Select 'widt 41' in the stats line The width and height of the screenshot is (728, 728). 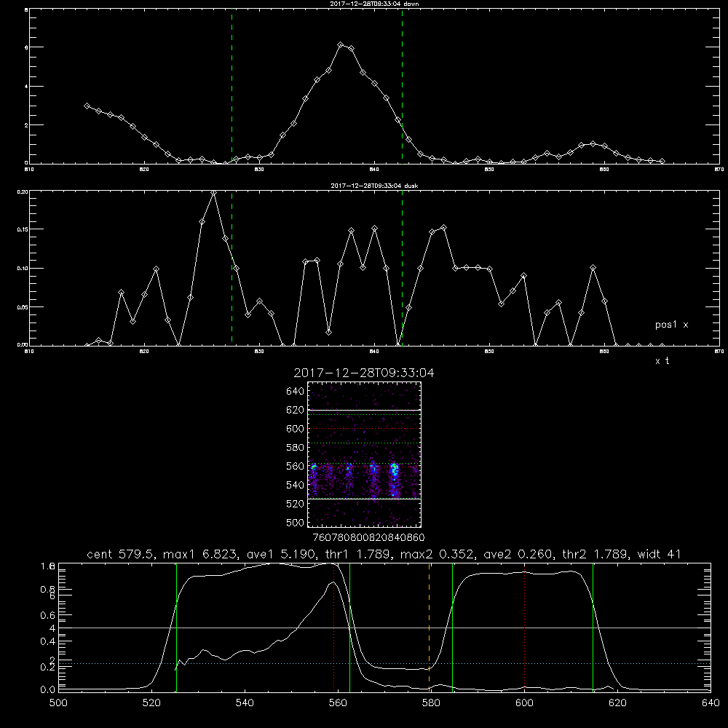pos(660,554)
